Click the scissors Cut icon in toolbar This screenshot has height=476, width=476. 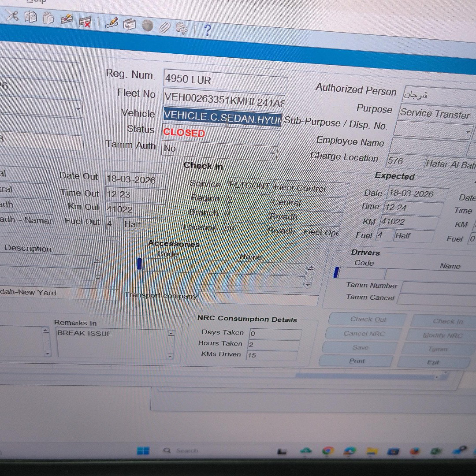(13, 16)
